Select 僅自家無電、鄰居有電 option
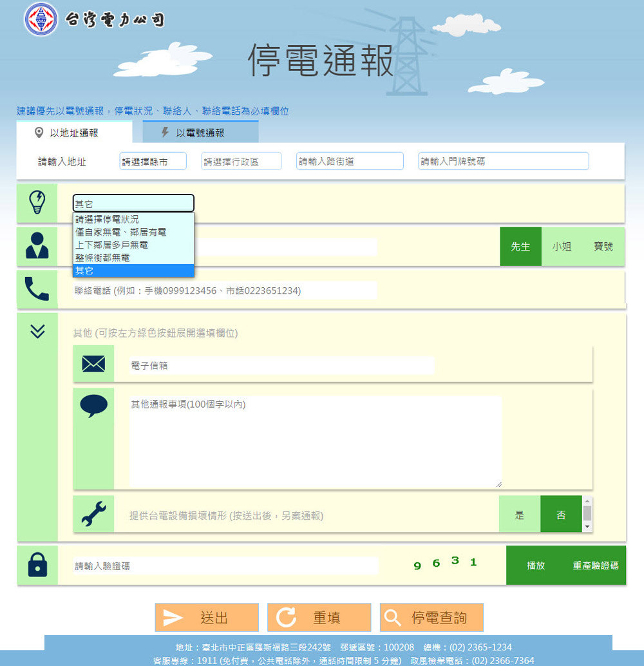The image size is (644, 666). click(133, 232)
